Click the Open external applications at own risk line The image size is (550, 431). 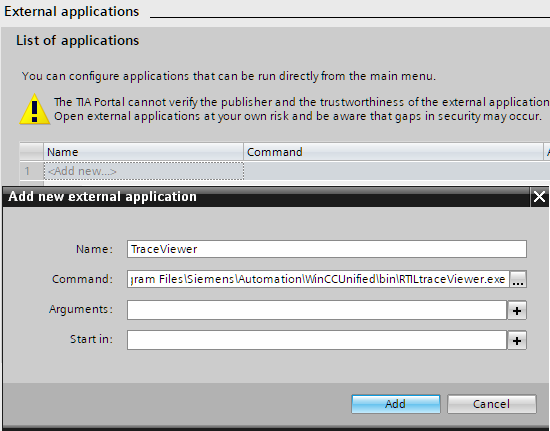click(297, 116)
